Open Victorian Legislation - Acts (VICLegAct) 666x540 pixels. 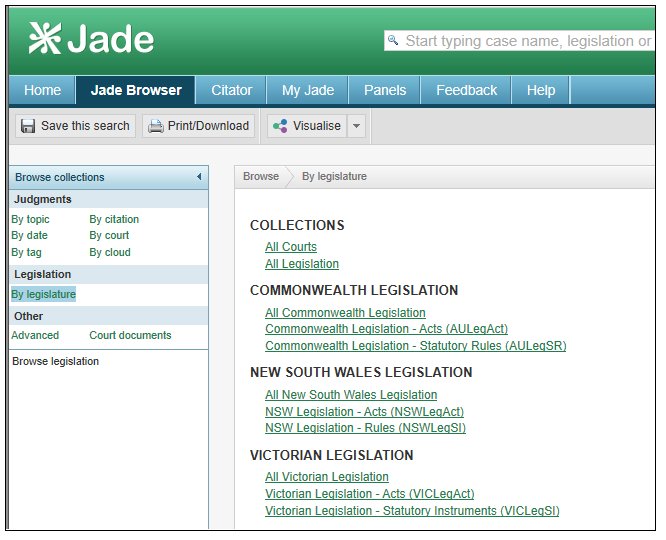coord(370,494)
